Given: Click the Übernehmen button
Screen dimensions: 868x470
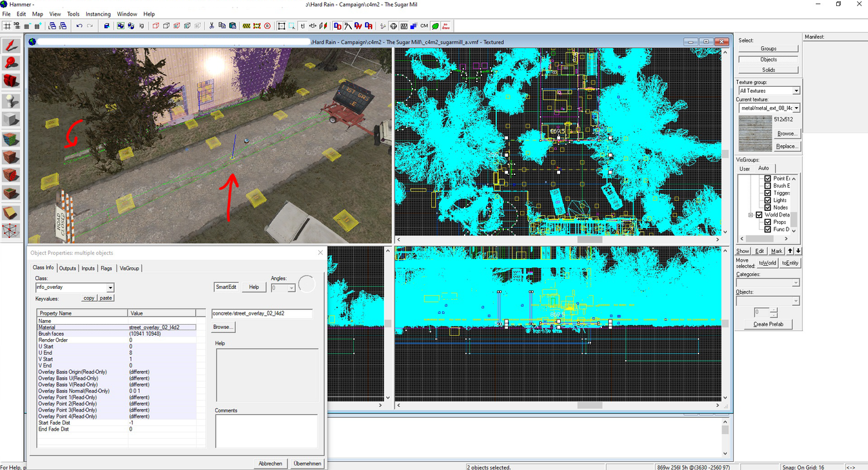Looking at the screenshot, I should pyautogui.click(x=307, y=463).
